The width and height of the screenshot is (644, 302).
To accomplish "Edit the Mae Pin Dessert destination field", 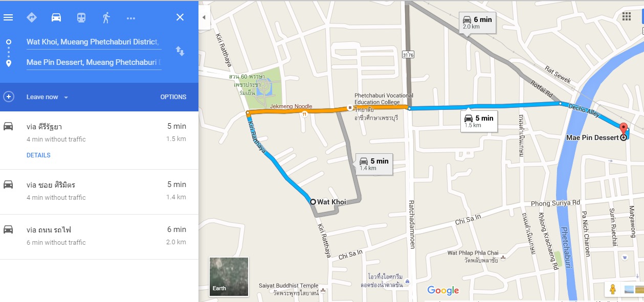I will [x=94, y=62].
